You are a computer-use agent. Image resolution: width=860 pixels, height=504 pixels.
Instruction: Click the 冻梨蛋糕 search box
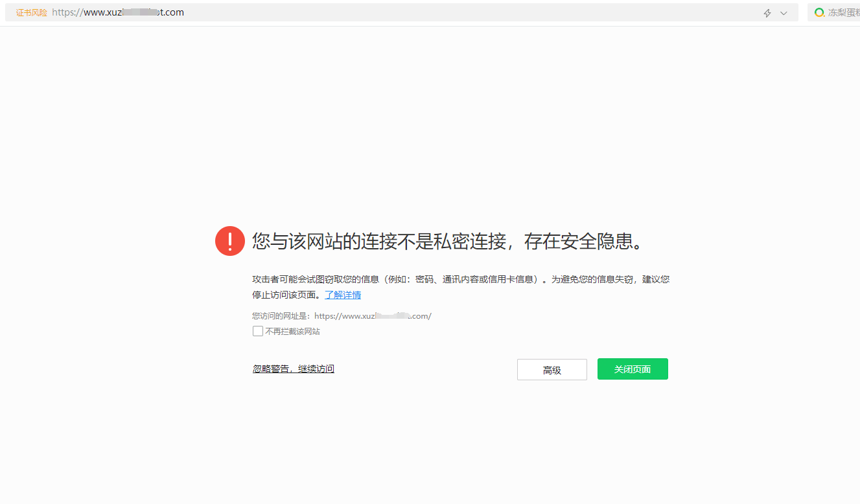834,12
